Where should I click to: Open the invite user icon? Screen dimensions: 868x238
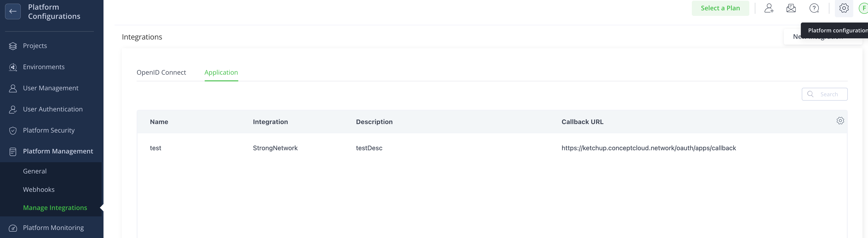click(769, 8)
